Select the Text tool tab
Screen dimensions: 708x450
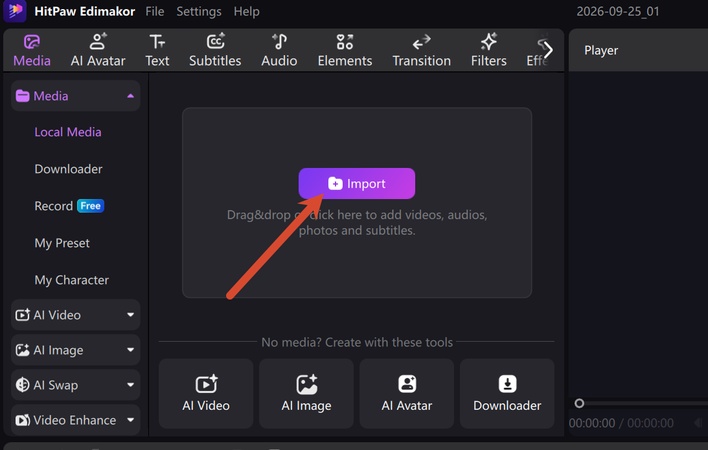157,50
